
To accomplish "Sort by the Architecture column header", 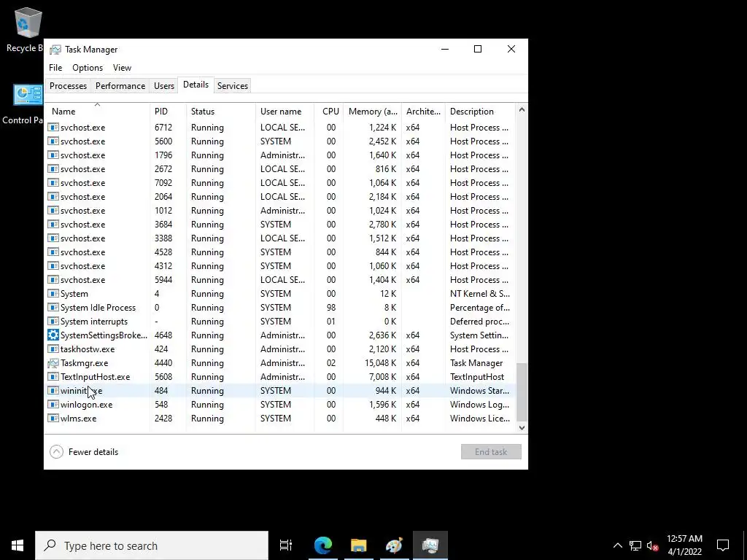I will click(423, 112).
